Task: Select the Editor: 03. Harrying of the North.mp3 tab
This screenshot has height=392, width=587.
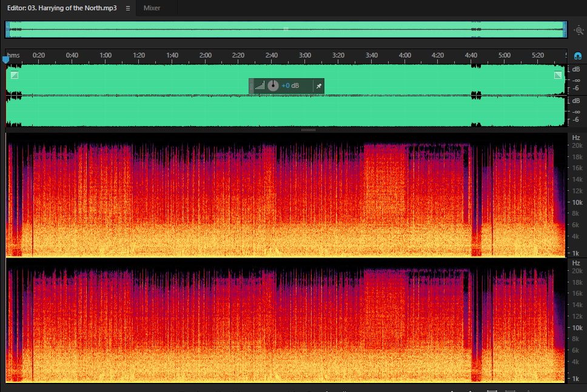Action: pyautogui.click(x=62, y=8)
